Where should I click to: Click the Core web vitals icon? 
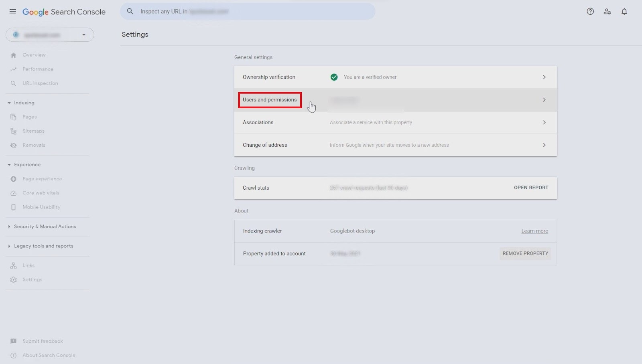click(x=13, y=193)
